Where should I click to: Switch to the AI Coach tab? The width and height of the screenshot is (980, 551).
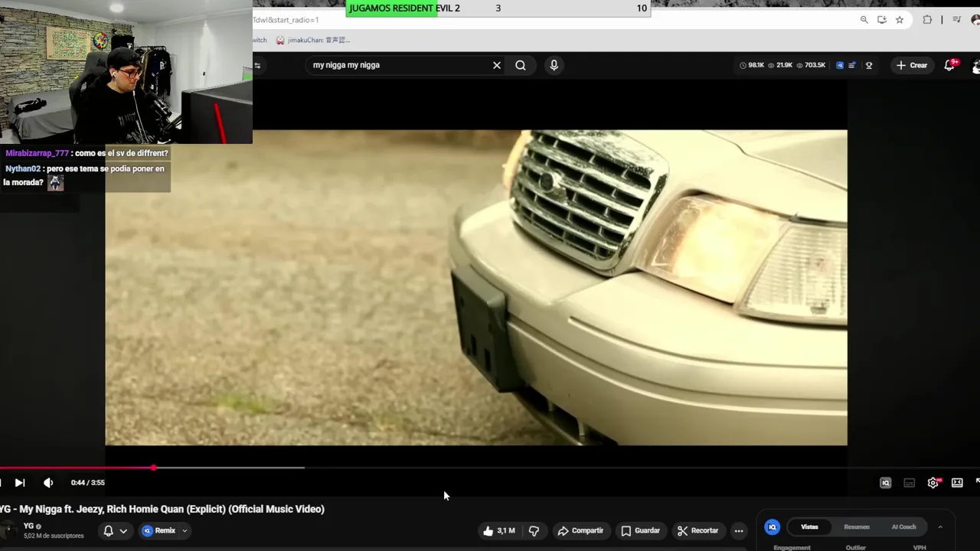(903, 527)
